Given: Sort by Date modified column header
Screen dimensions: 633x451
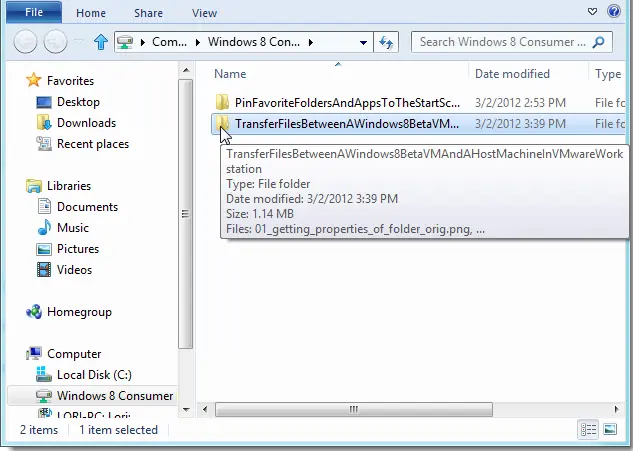Looking at the screenshot, I should [512, 74].
